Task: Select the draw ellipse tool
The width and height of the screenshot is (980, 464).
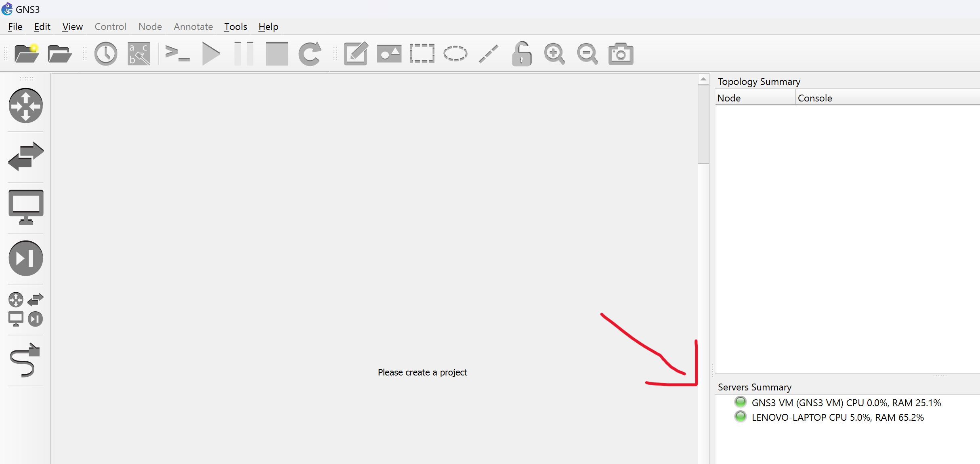Action: point(455,53)
